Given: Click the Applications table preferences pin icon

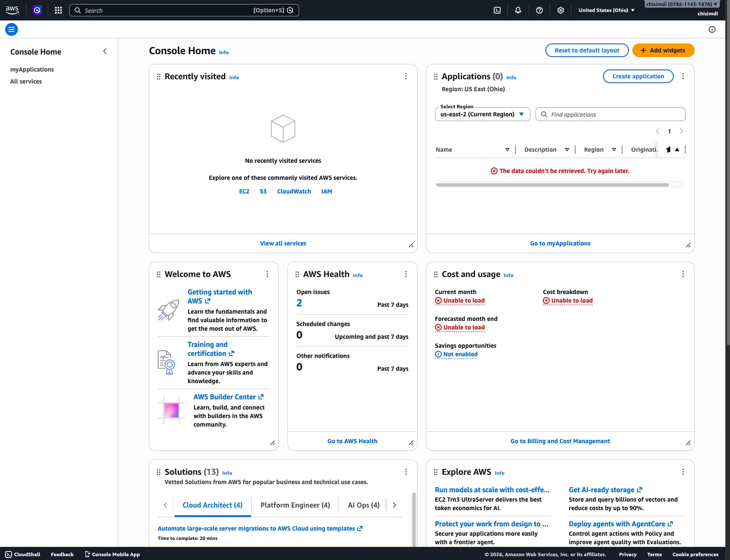Looking at the screenshot, I should point(668,150).
